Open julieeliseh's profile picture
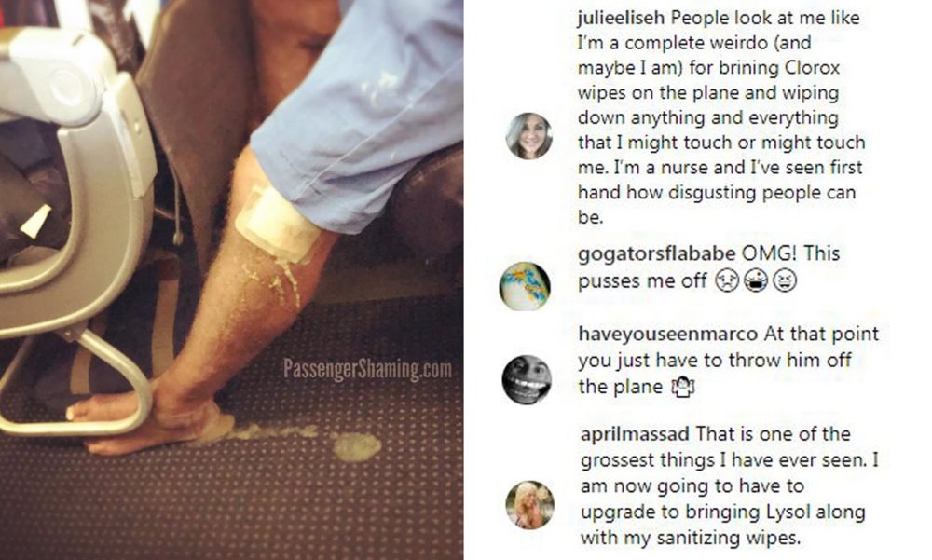 click(x=529, y=136)
